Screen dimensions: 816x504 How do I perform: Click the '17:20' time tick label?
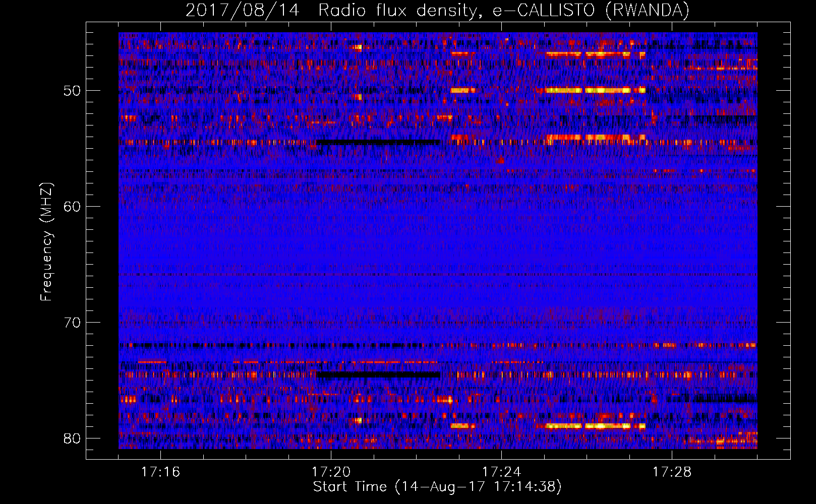click(x=331, y=472)
